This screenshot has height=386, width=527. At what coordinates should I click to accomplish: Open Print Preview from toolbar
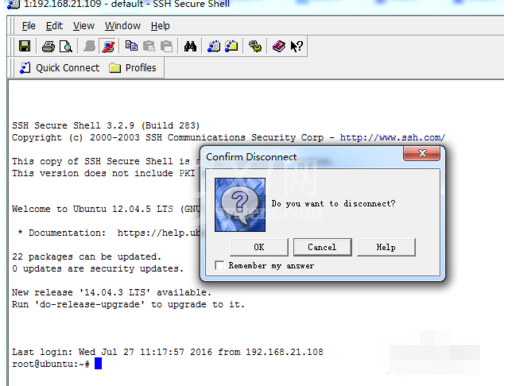(66, 46)
